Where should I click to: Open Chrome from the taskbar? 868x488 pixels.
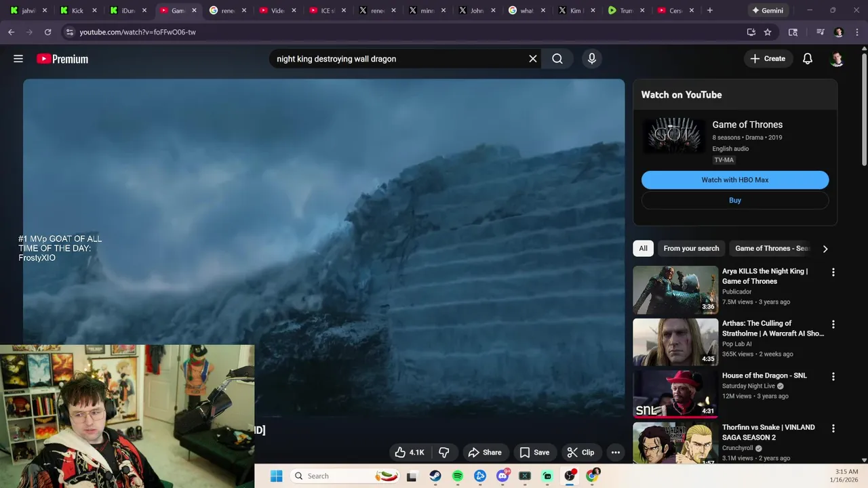(x=592, y=476)
